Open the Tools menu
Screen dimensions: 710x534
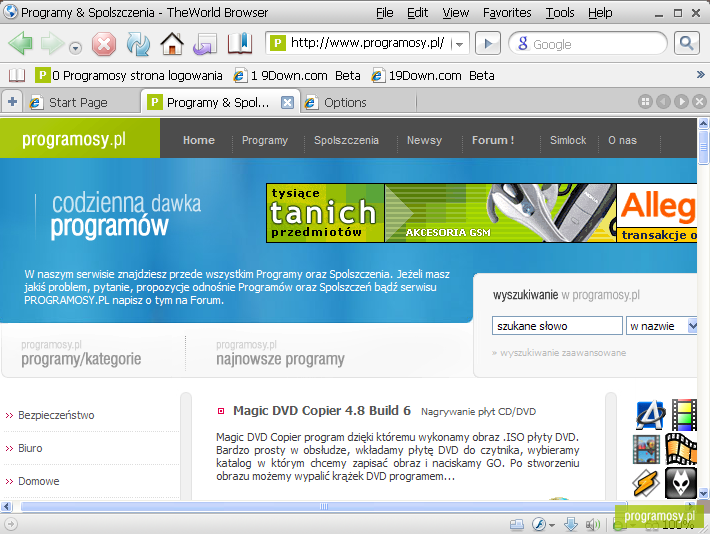[560, 13]
